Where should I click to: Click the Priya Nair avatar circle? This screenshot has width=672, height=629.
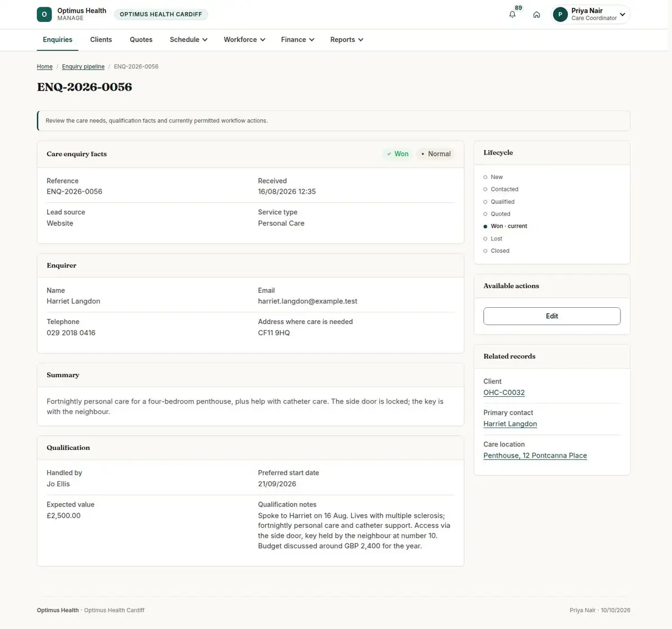point(560,15)
